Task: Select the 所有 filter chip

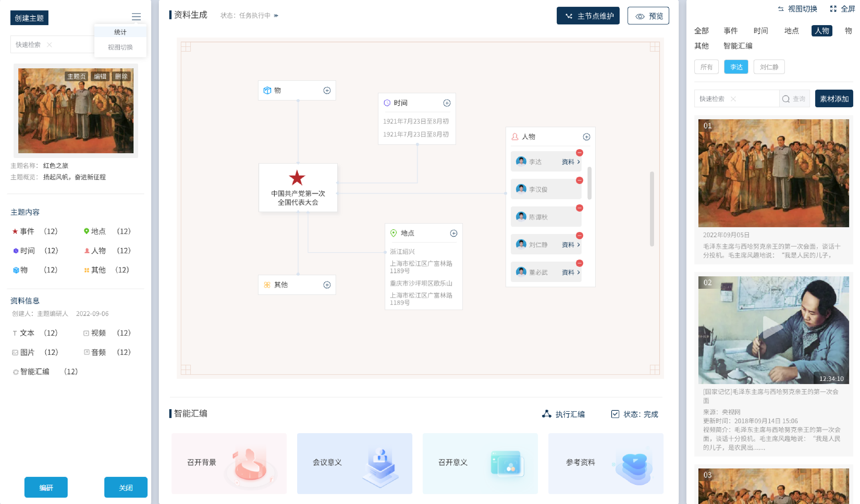Action: coord(706,67)
